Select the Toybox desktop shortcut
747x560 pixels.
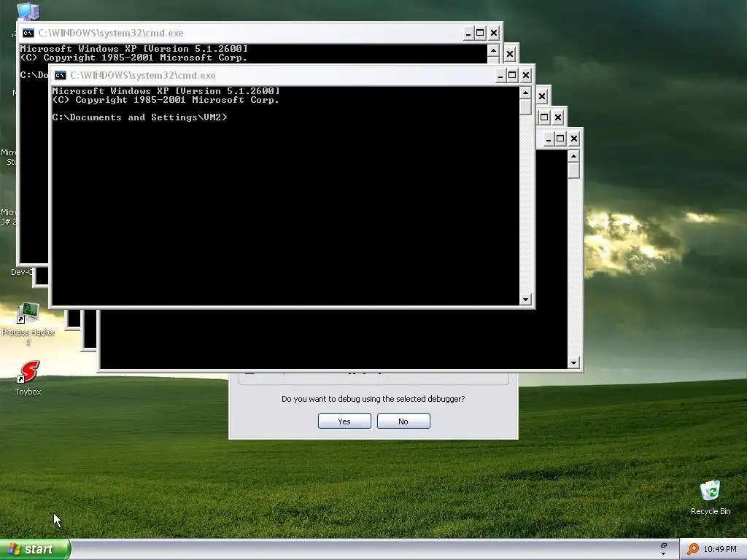click(28, 378)
